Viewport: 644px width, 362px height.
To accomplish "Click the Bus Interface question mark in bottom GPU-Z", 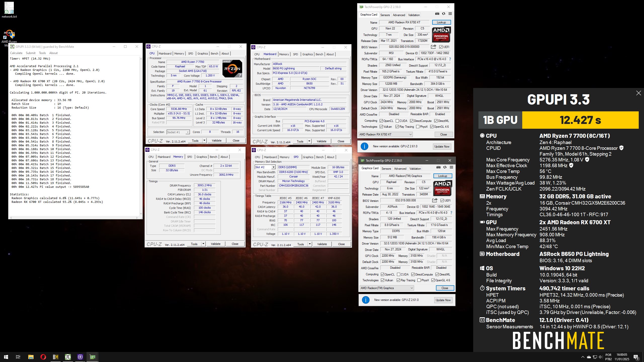I will click(451, 213).
